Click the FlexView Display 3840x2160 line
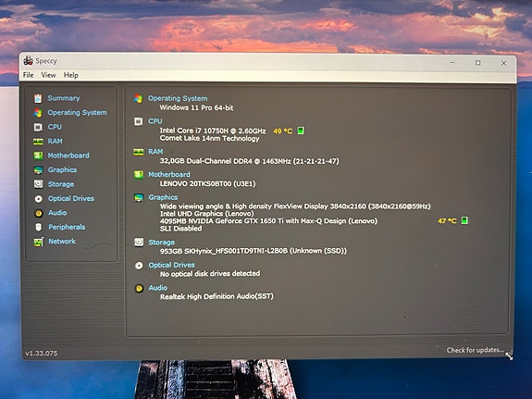 295,206
